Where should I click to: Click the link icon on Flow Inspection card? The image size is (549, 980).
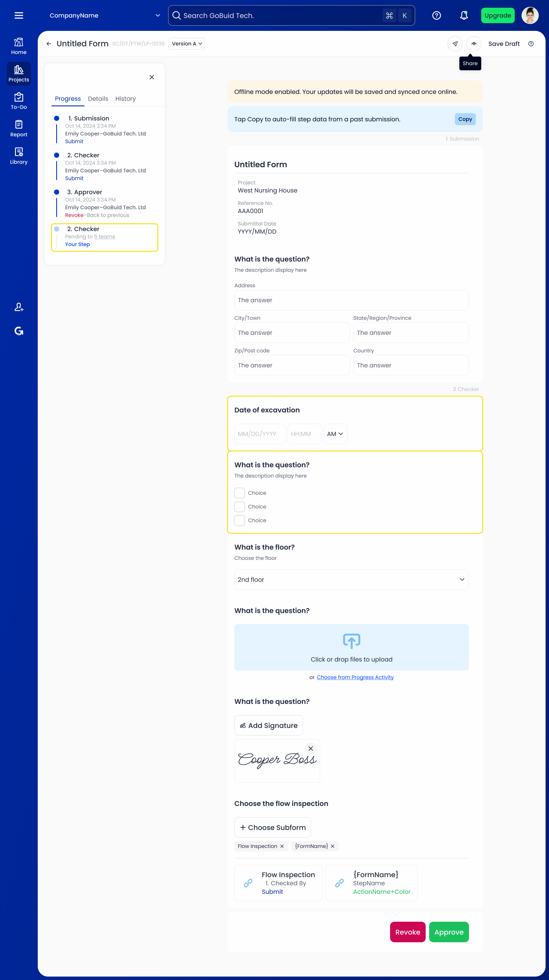coord(248,883)
